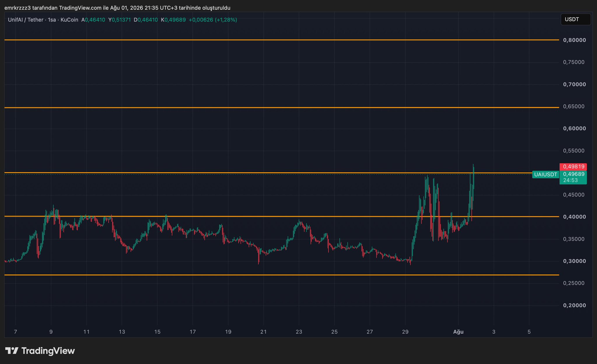Select the UAIUSDT symbol price label
597x364 pixels.
(x=545, y=174)
